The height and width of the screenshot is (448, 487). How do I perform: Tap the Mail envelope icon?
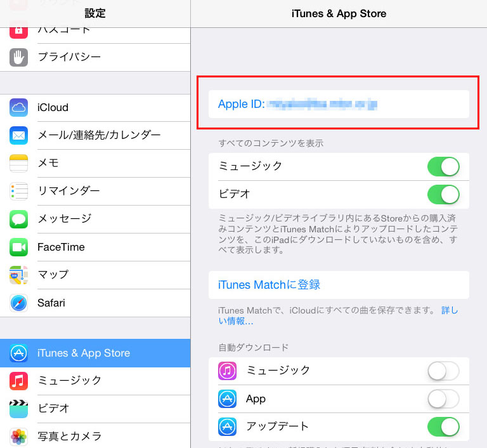pos(18,136)
